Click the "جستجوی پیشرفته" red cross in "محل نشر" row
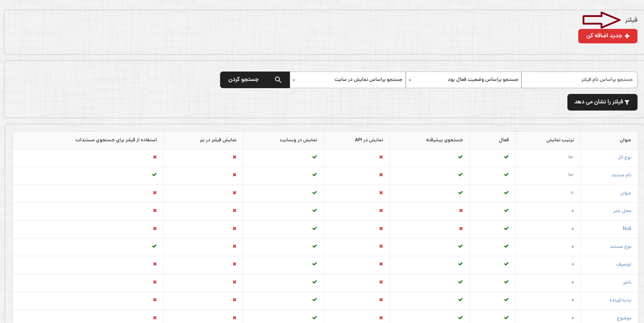This screenshot has height=323, width=644. tap(461, 211)
